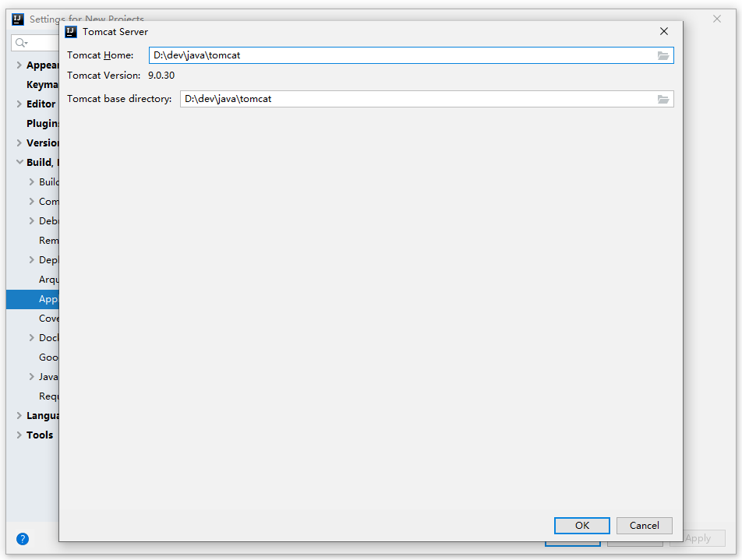Click the IntelliJ icon in Tomcat Server title
This screenshot has width=742, height=560.
71,32
